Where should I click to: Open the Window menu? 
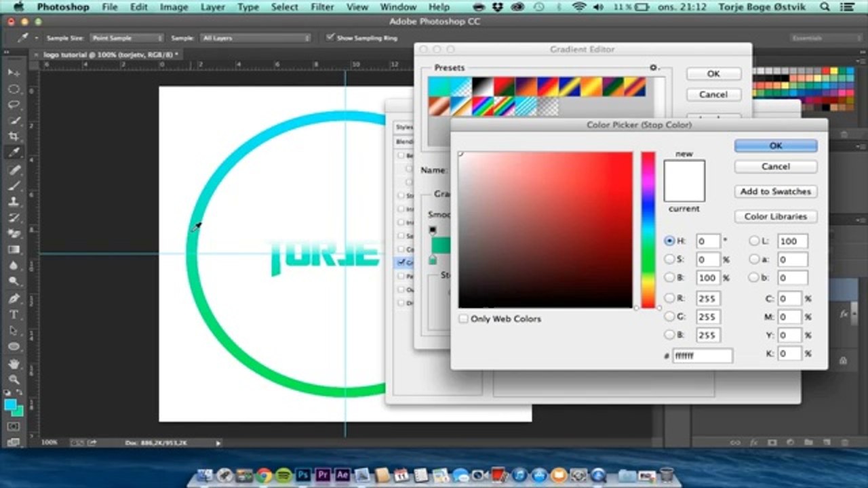[398, 7]
